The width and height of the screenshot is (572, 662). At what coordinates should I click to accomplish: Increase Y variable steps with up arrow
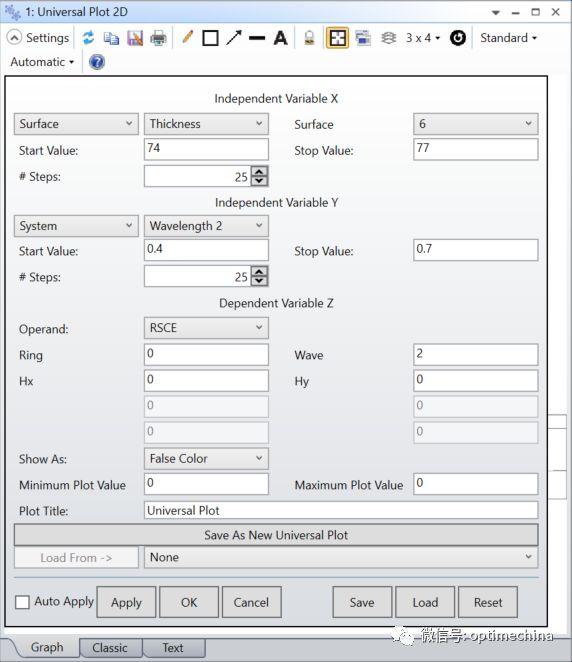259,272
